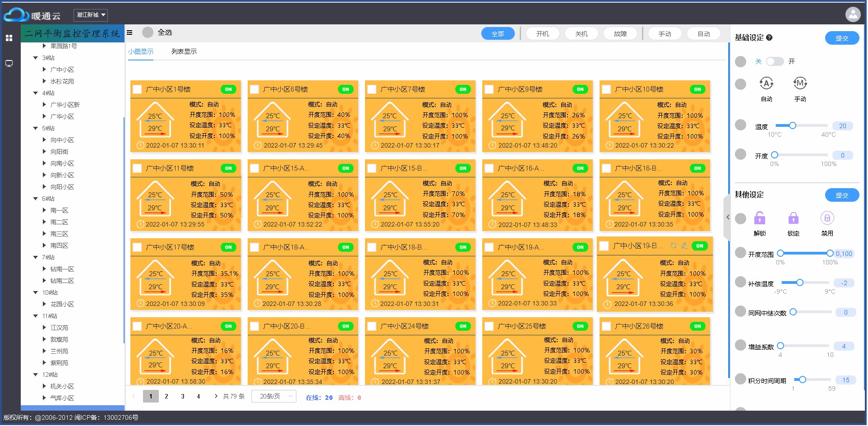Open the edit icon on 广中小区19-B card
This screenshot has height=426, width=868.
684,246
